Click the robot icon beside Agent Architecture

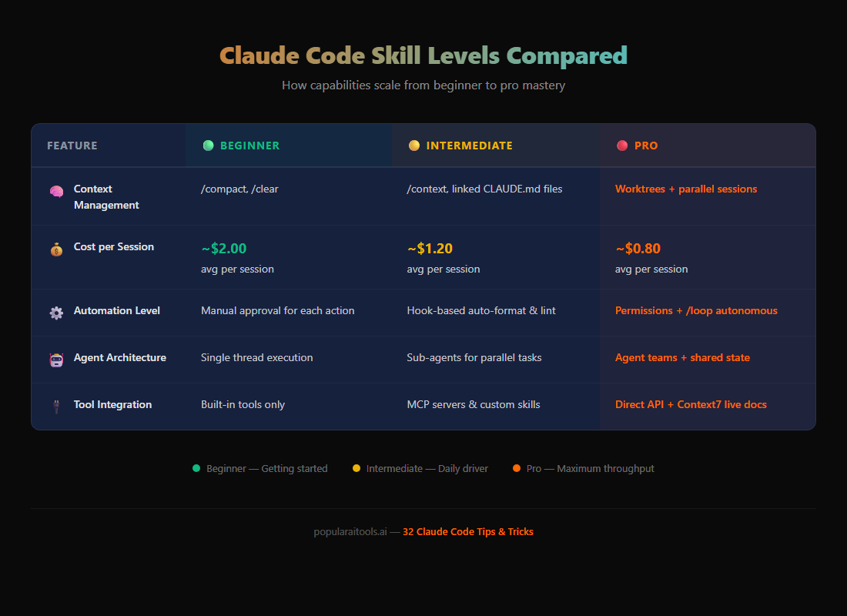(x=55, y=359)
